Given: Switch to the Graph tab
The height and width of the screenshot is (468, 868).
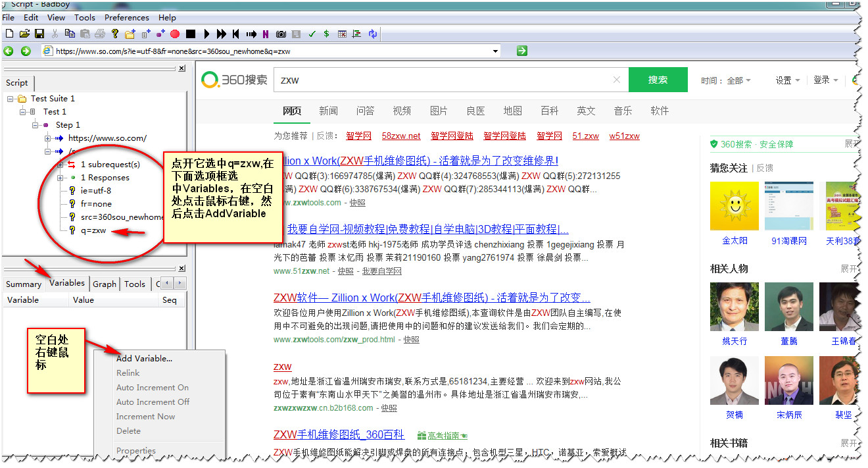Looking at the screenshot, I should [x=105, y=284].
